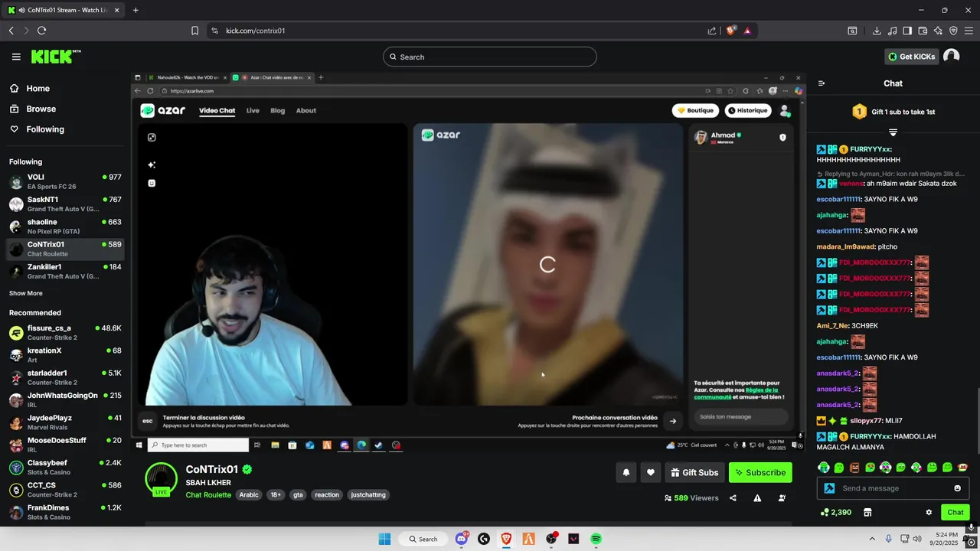The width and height of the screenshot is (980, 551).
Task: Open the browser main menu
Action: [x=969, y=31]
